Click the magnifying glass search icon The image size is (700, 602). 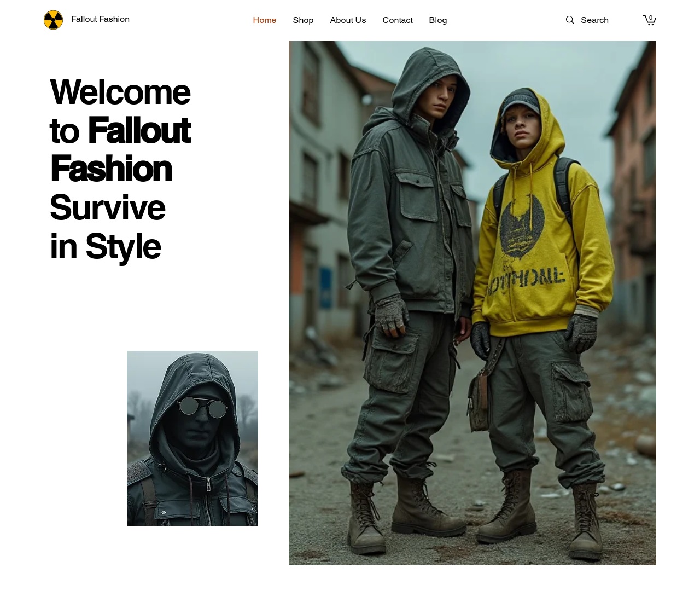(570, 20)
